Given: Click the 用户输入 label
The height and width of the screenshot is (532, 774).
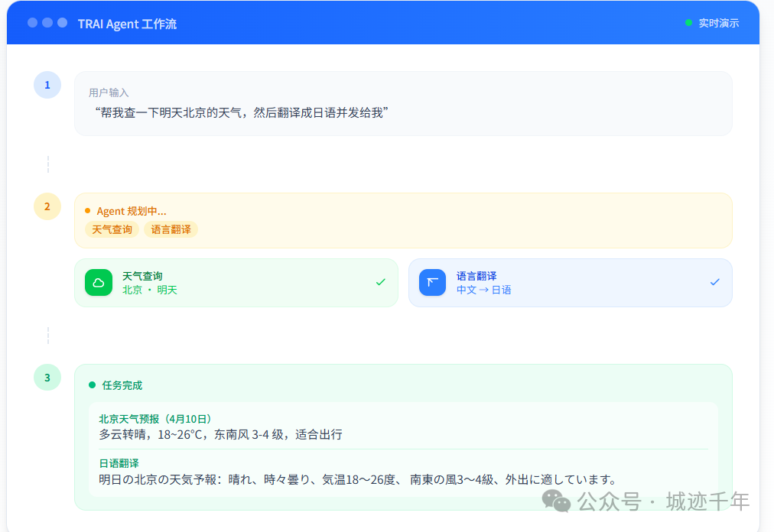Looking at the screenshot, I should [x=109, y=92].
